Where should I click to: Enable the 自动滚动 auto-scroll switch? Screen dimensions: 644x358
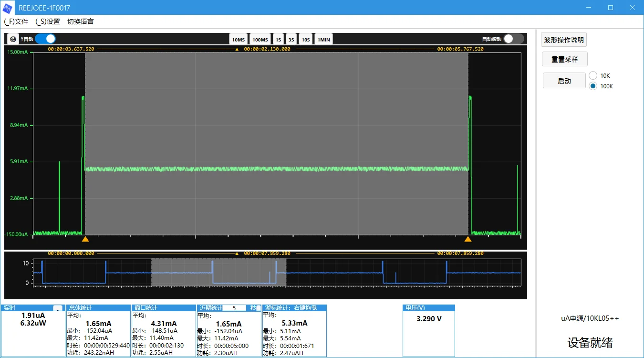514,39
